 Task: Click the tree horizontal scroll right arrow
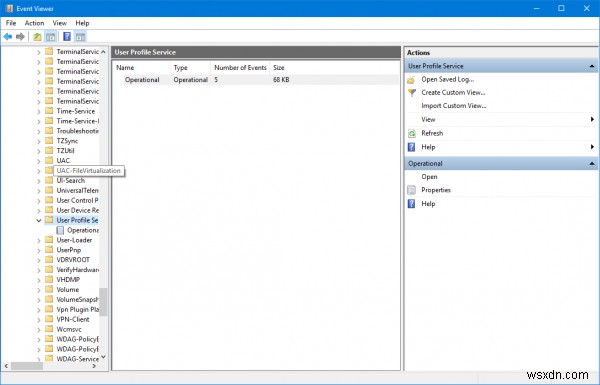click(94, 366)
